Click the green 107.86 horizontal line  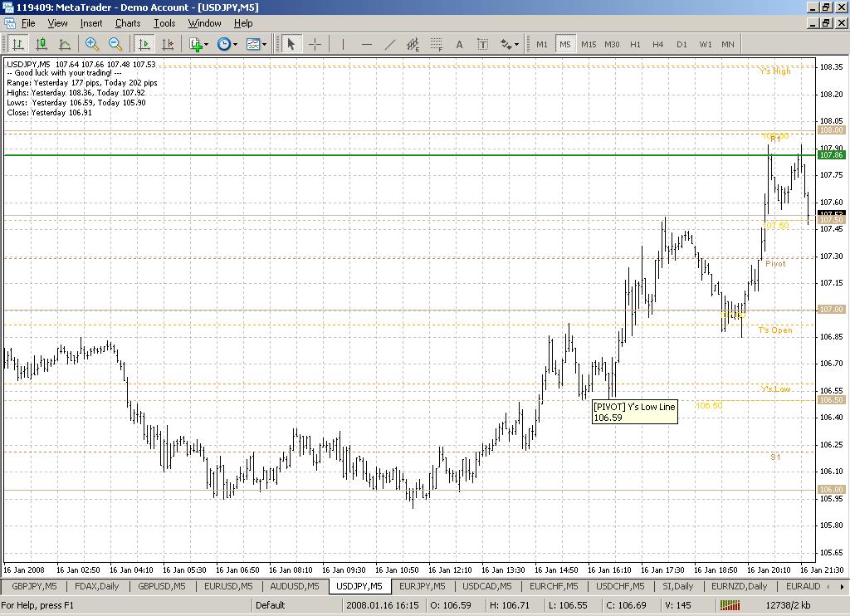415,155
